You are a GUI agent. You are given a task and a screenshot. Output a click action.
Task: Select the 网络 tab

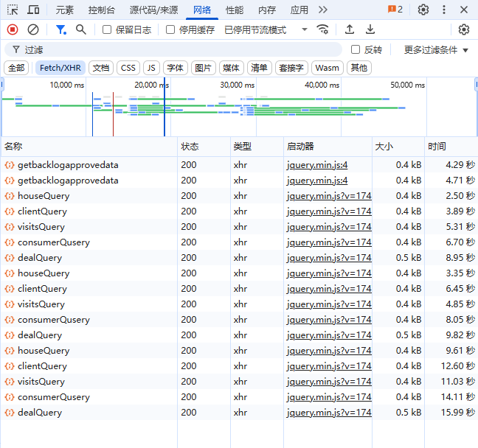point(202,10)
